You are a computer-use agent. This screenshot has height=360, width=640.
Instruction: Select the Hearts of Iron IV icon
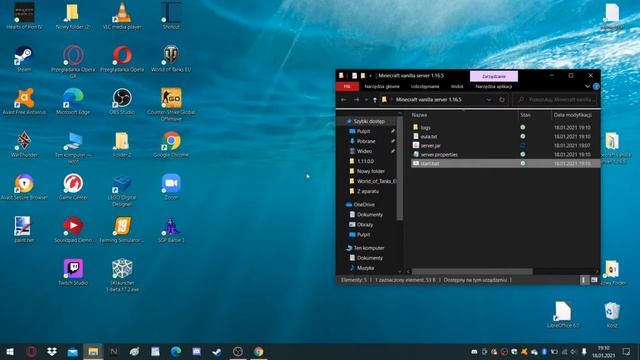(x=24, y=16)
